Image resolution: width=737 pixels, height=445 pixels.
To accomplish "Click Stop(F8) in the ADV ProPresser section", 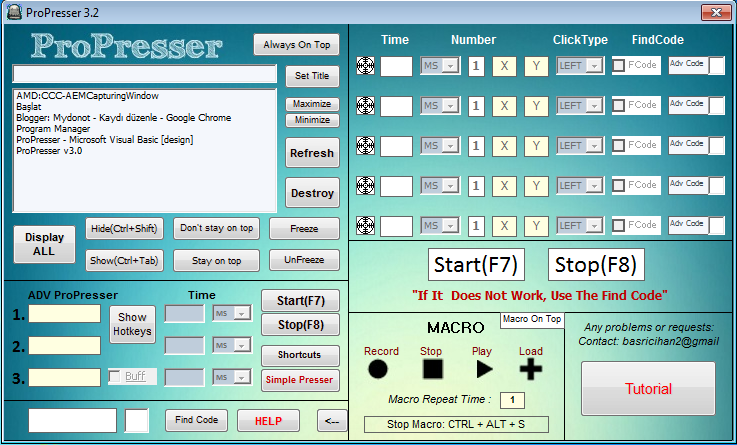I will click(x=300, y=325).
